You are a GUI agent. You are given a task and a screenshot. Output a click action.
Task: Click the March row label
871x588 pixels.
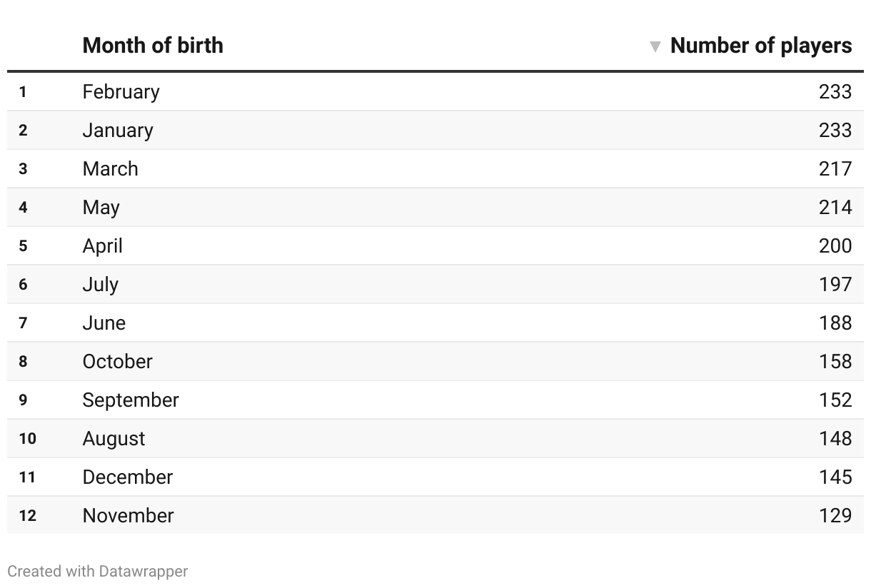pyautogui.click(x=111, y=169)
